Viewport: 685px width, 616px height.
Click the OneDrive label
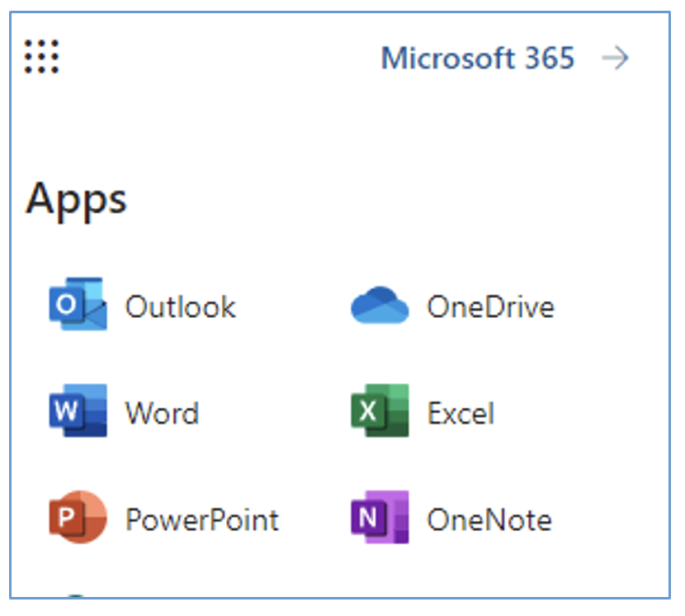click(x=490, y=306)
